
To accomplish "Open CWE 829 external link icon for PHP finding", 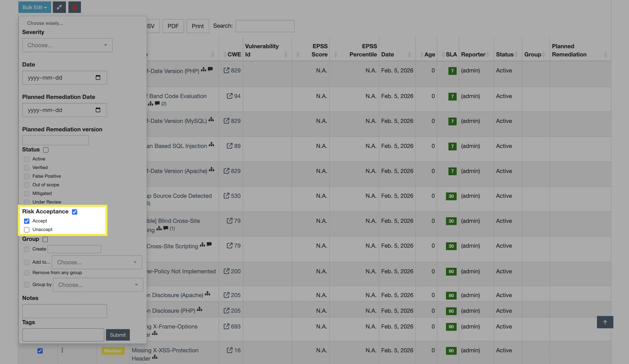I will [x=226, y=71].
